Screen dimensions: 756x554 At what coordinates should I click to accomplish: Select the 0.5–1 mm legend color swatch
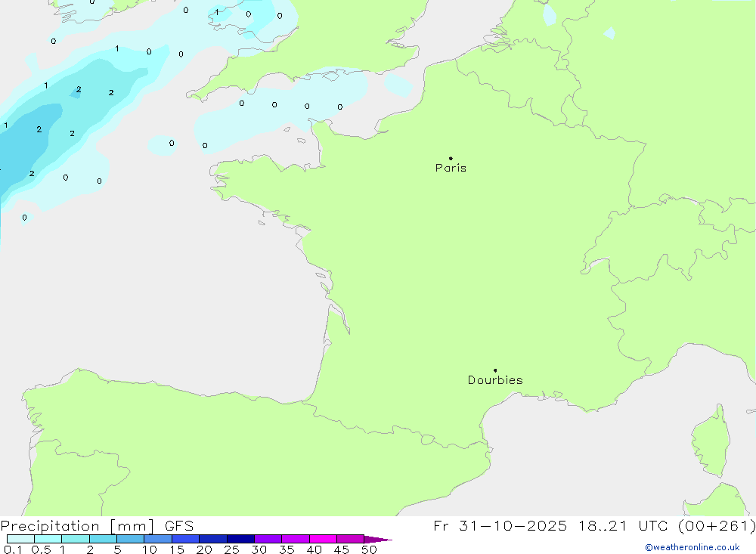click(x=48, y=539)
